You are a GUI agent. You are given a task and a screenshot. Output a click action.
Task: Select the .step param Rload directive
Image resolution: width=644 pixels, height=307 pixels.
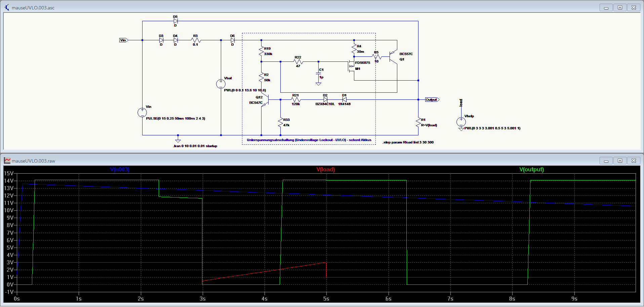tap(408, 142)
